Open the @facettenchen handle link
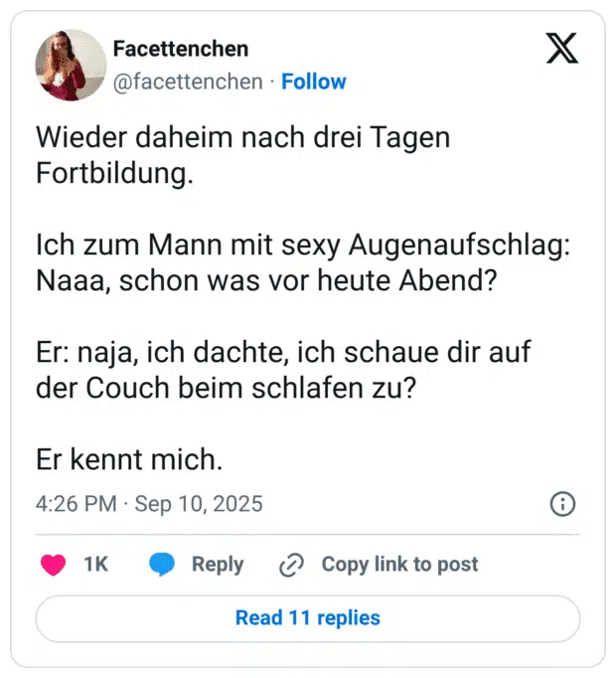This screenshot has height=678, width=616. [x=189, y=82]
